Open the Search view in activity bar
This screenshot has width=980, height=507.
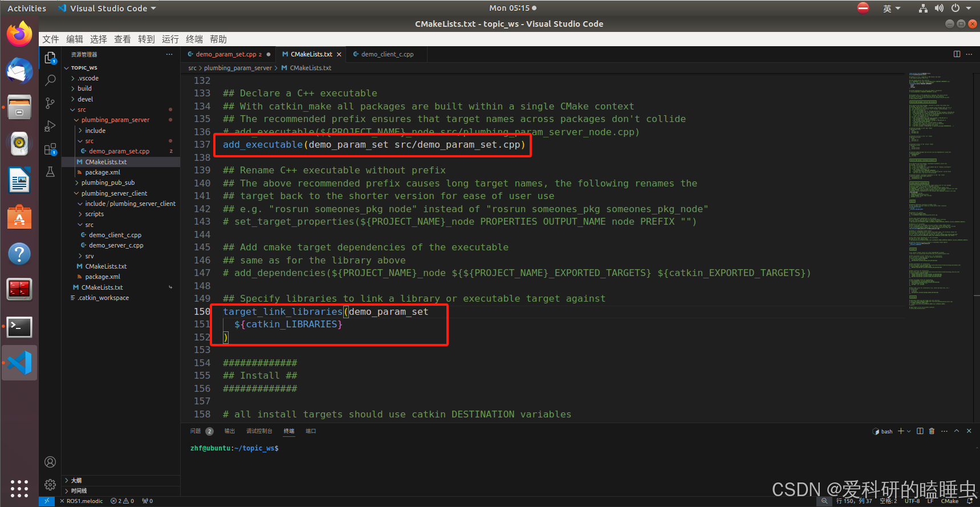coord(50,80)
